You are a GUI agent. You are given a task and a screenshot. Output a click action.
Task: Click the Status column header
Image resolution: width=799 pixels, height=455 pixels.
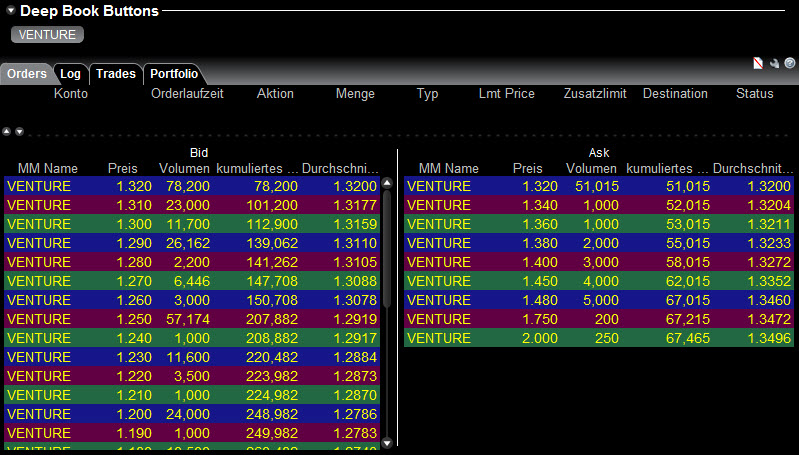pos(755,94)
